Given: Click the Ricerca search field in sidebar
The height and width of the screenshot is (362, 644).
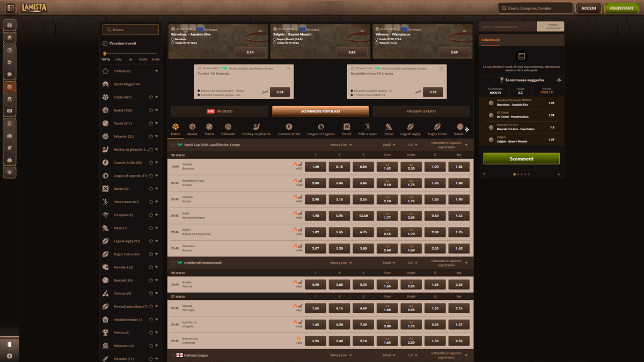Looking at the screenshot, I should tap(130, 29).
